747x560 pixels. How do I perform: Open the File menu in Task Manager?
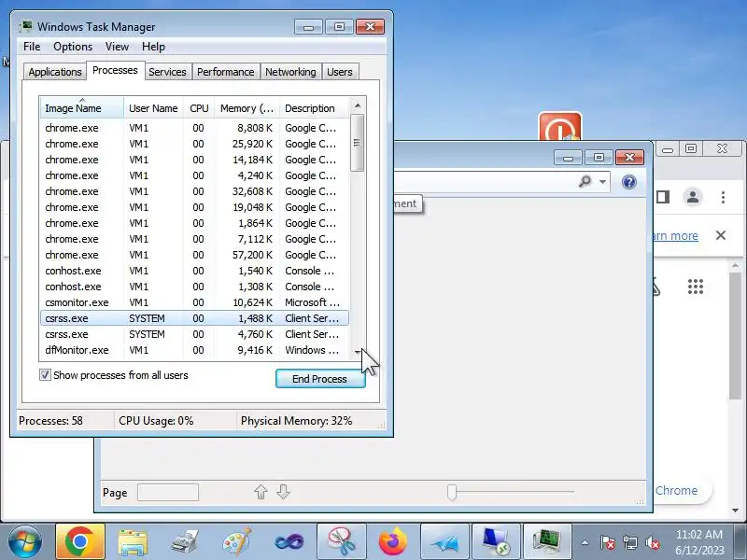pyautogui.click(x=32, y=47)
